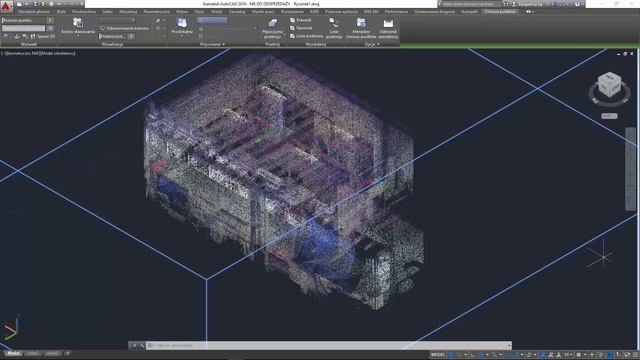Toggle Odwzorowanie kolorów checkbox

103,28
